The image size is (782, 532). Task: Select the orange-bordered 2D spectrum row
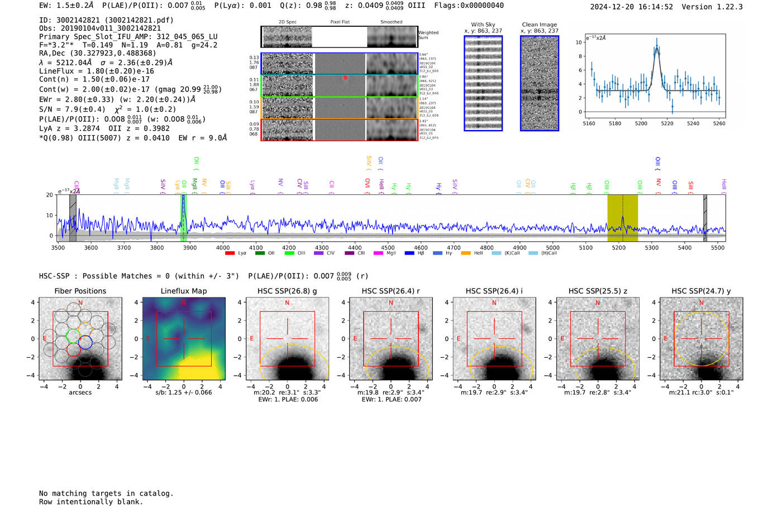339,108
